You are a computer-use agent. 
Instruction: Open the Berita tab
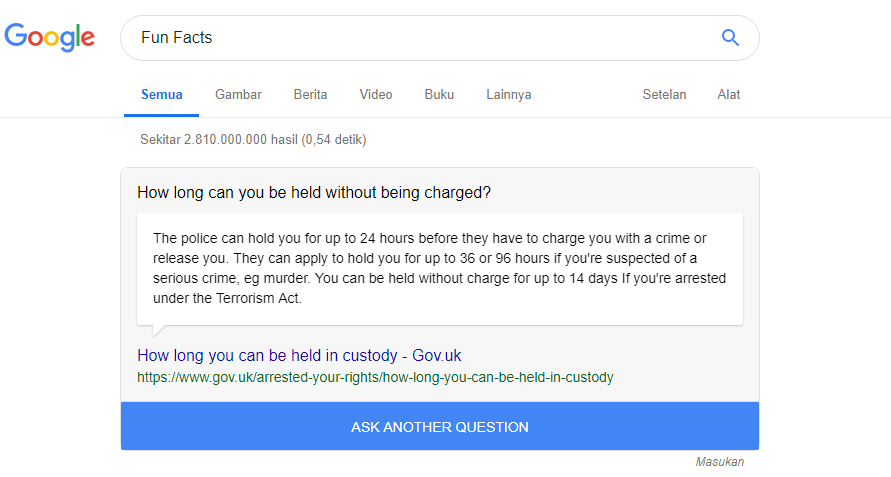click(x=310, y=95)
